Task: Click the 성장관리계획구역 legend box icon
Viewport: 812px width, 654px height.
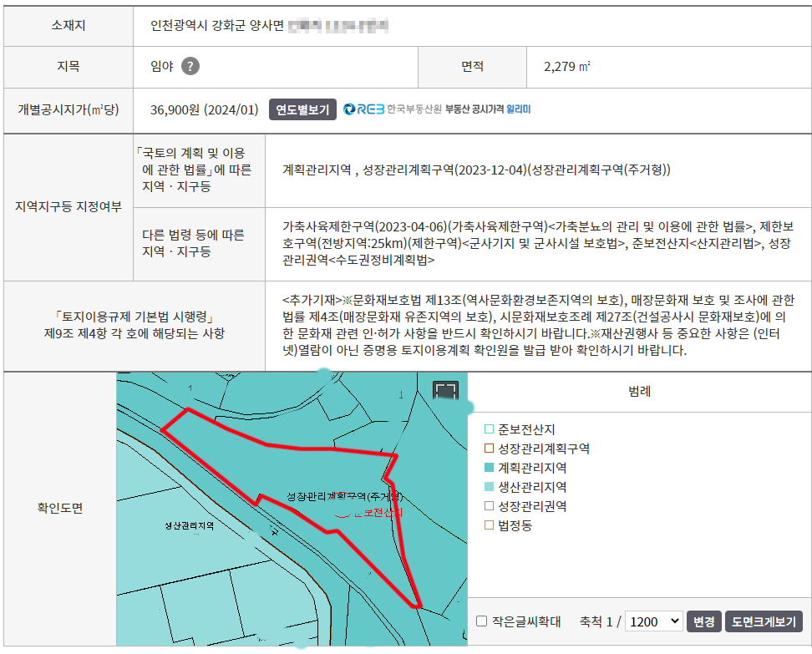Action: pos(489,449)
